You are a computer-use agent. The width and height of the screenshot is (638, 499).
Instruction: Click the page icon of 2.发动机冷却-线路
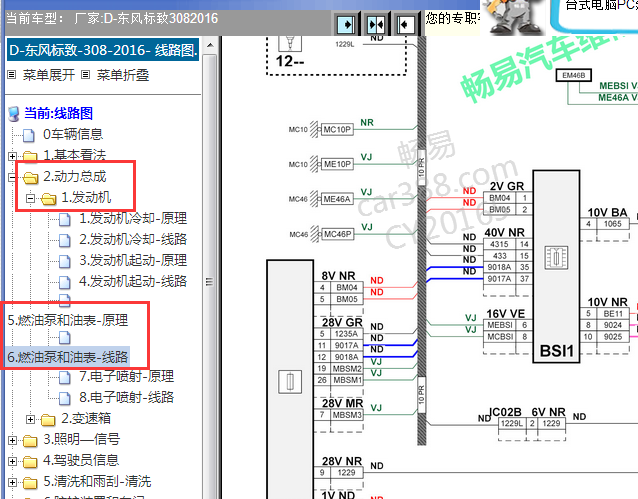(x=65, y=240)
